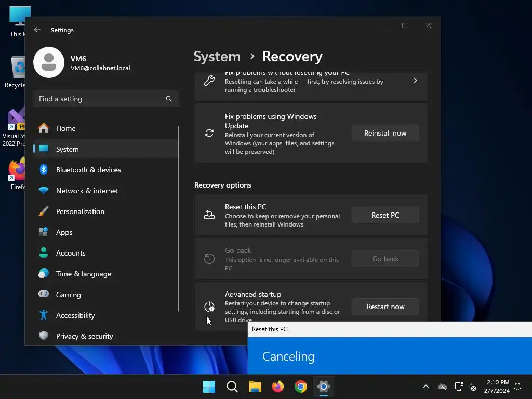Open Network & internet settings
The width and height of the screenshot is (532, 399).
(105, 191)
